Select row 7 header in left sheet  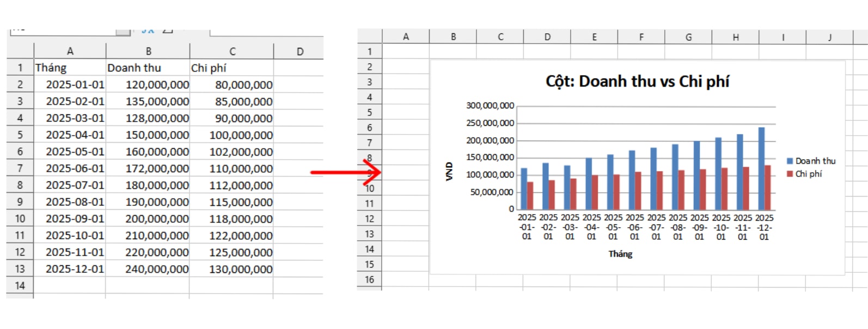20,168
